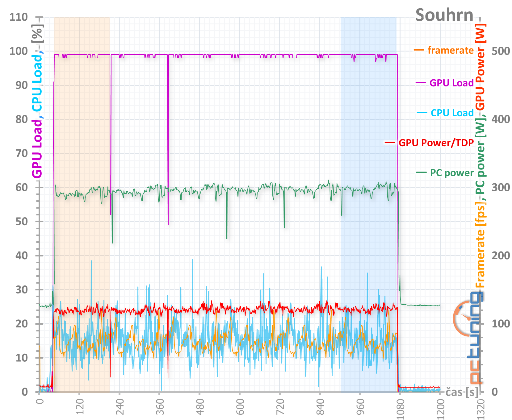
Task: Select the 'GPU Load' legend entry
Action: (451, 83)
